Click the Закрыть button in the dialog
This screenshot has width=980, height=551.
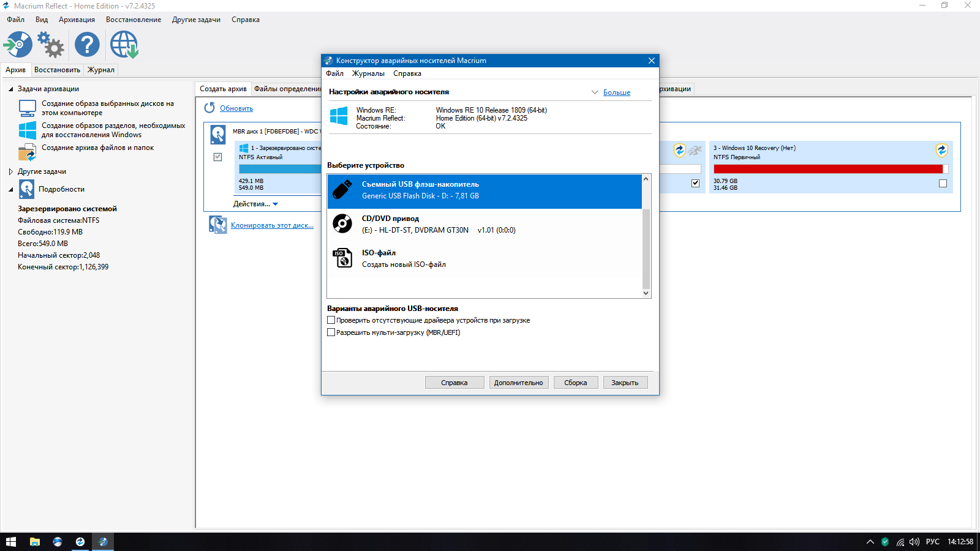(625, 383)
